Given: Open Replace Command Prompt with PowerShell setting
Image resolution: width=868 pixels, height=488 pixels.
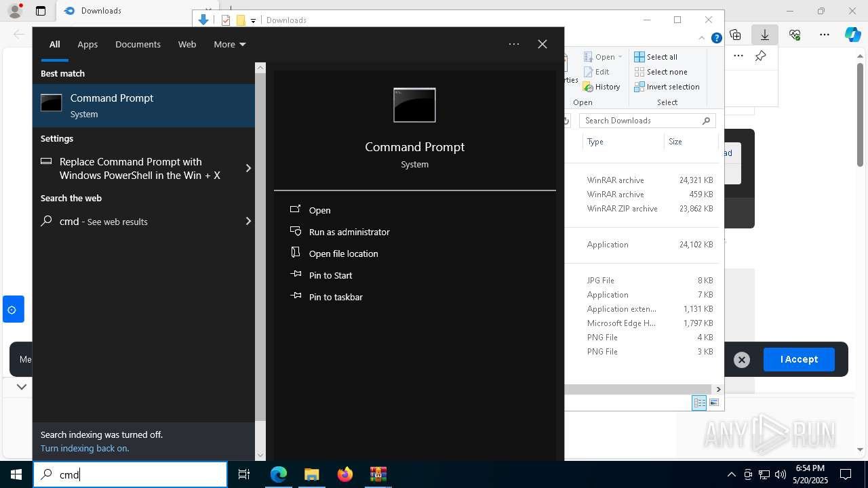Looking at the screenshot, I should pos(139,168).
